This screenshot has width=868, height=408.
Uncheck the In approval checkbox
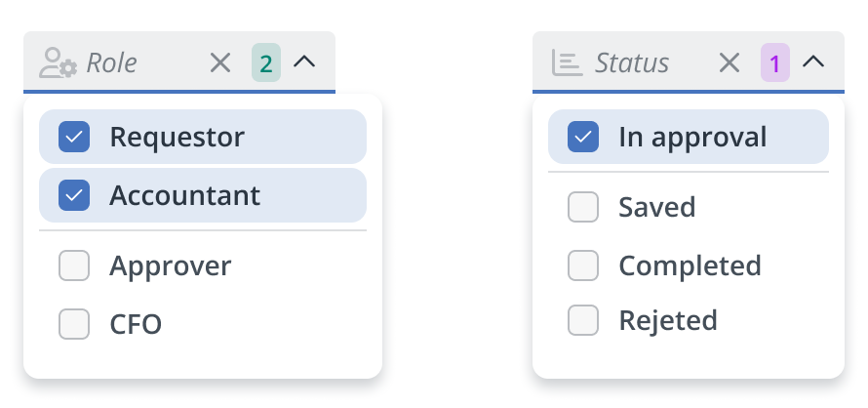(x=583, y=137)
